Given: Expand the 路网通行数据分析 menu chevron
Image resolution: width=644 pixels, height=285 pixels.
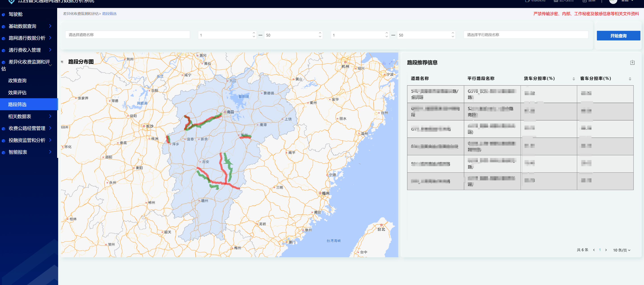Looking at the screenshot, I should 50,38.
